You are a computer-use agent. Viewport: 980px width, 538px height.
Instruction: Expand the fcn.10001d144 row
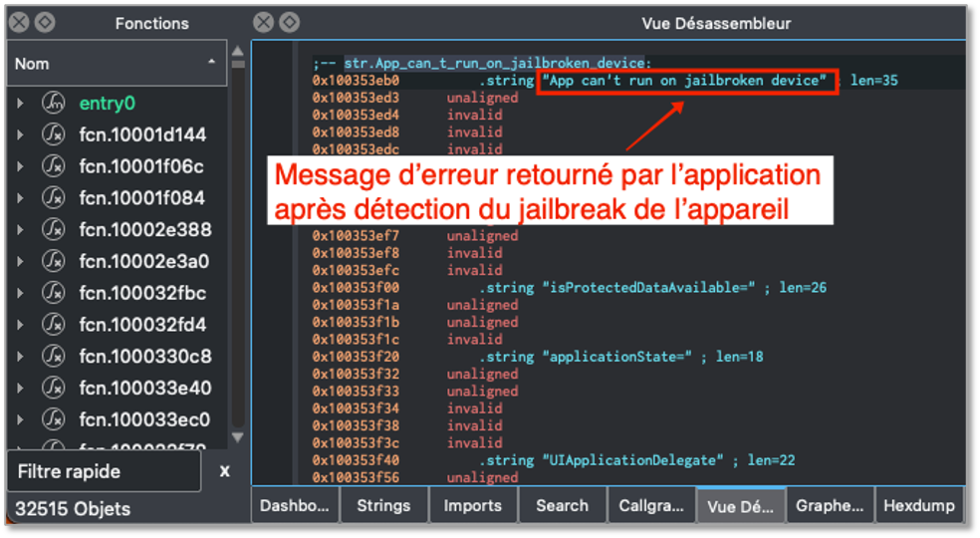pos(20,134)
